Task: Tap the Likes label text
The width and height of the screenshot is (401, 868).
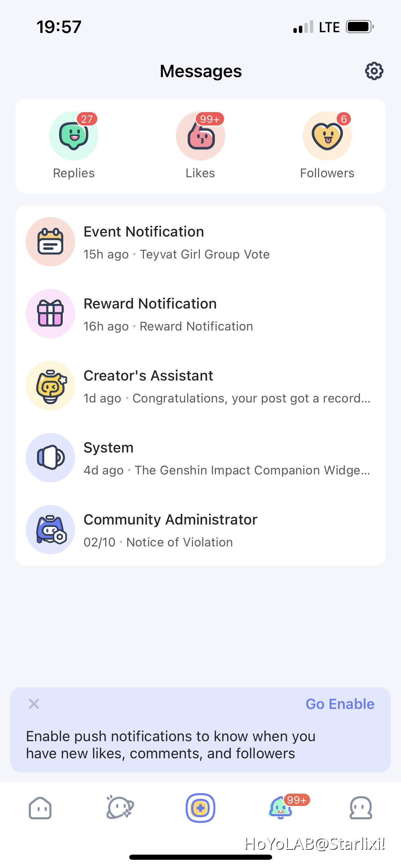Action: tap(200, 173)
